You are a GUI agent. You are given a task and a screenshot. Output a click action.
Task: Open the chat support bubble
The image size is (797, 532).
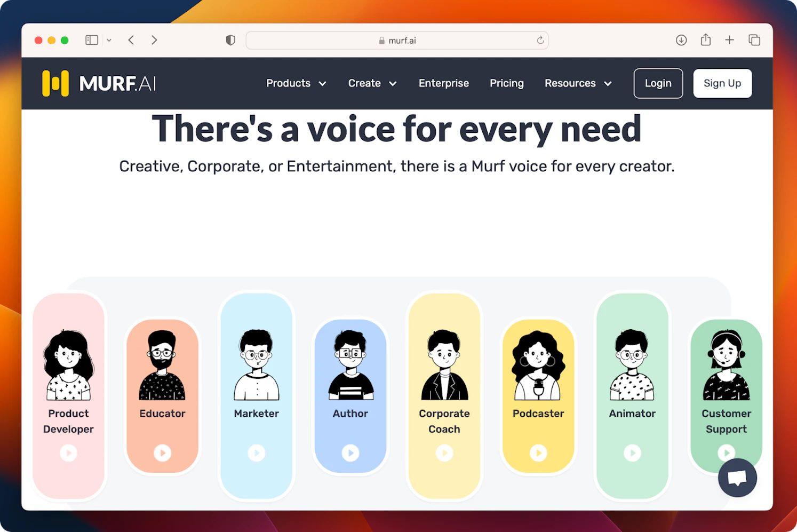[x=737, y=478]
